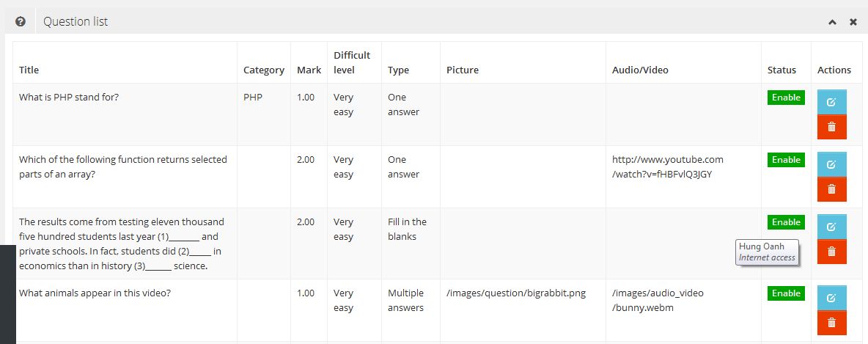This screenshot has width=868, height=344.
Task: Click the Difficult level column header
Action: pyautogui.click(x=352, y=62)
